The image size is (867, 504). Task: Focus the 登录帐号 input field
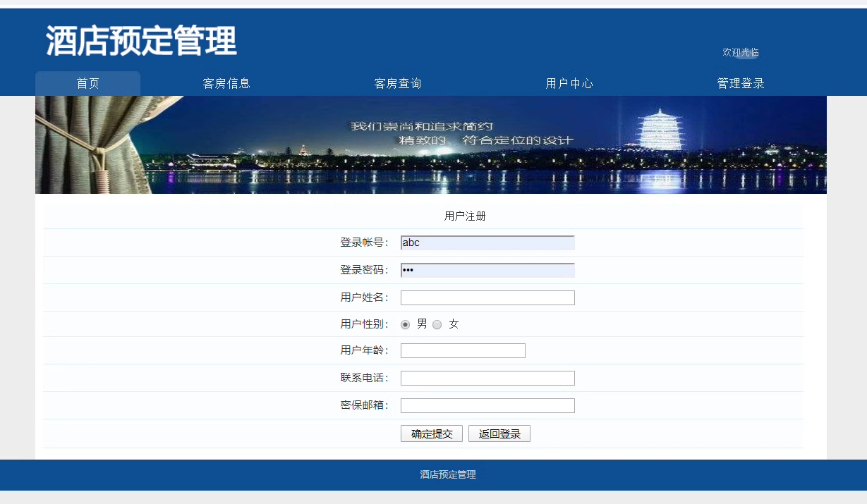click(487, 242)
